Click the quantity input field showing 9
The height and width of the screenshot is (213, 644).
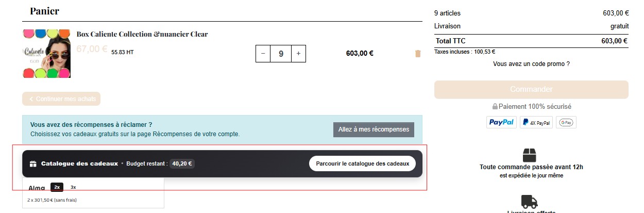281,53
